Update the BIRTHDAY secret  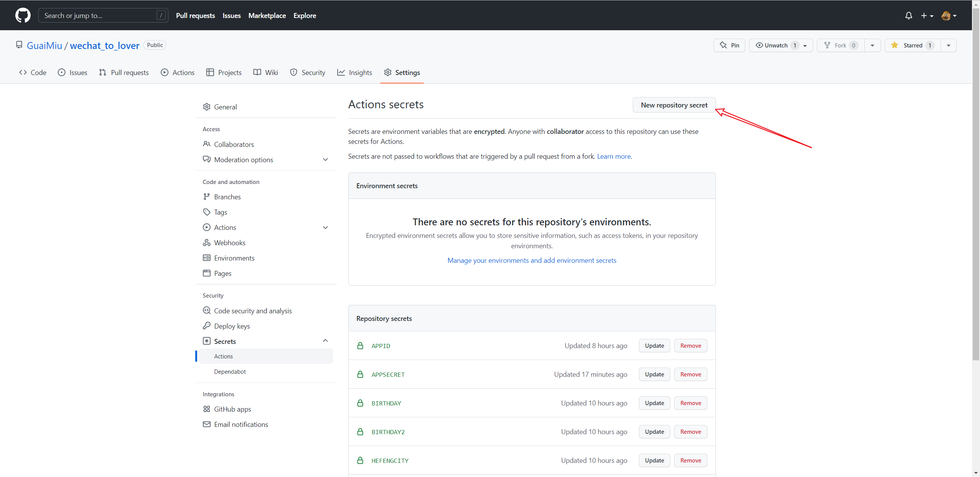[x=654, y=403]
